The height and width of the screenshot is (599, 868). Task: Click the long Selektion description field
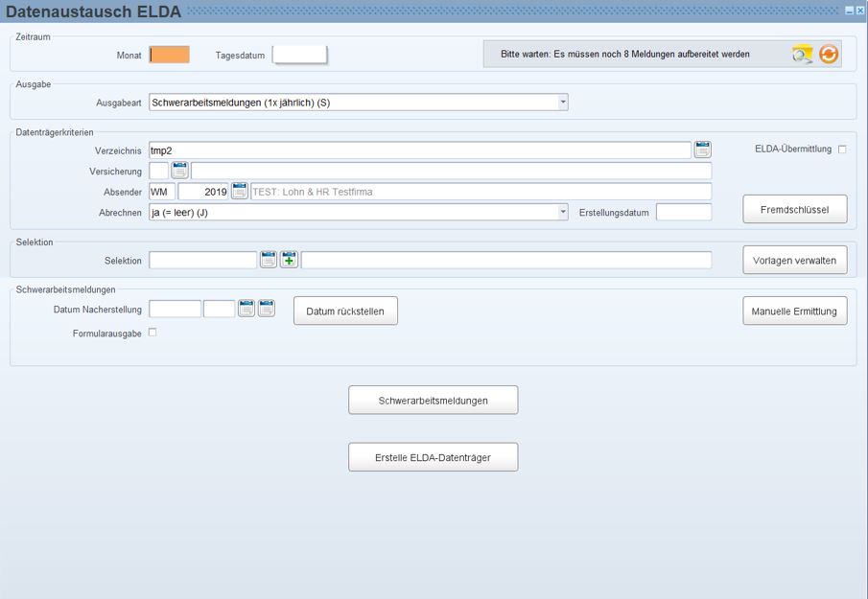506,260
